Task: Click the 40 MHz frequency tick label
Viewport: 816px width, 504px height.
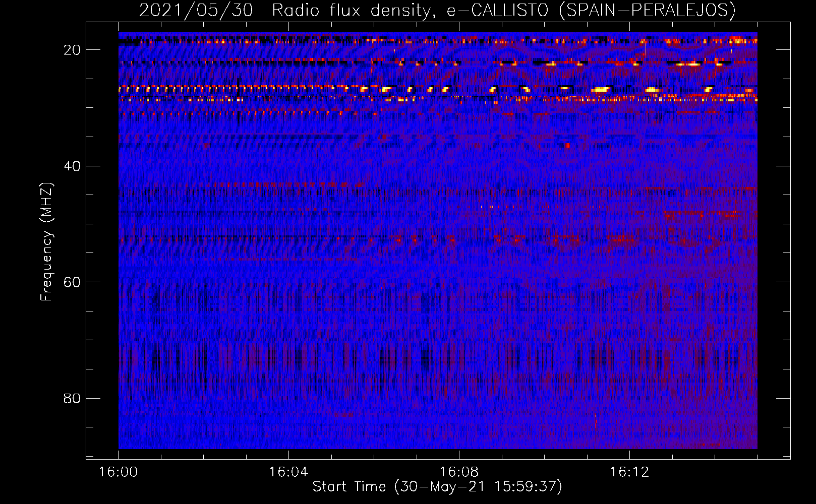Action: click(73, 166)
